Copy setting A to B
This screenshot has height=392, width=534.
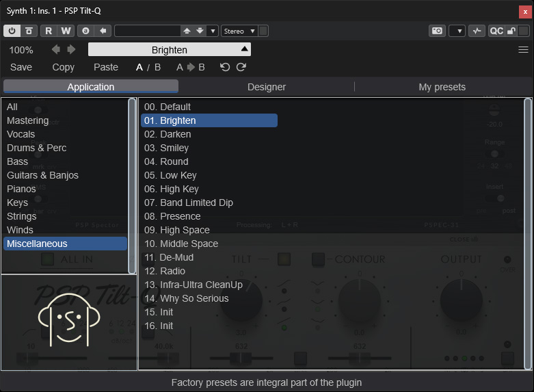pos(190,67)
